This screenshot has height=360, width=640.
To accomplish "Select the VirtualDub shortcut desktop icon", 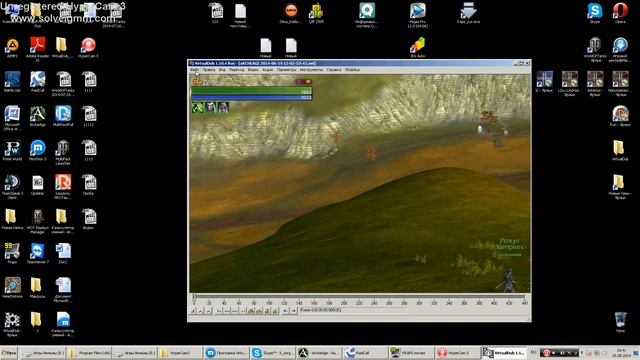I will pyautogui.click(x=12, y=324).
